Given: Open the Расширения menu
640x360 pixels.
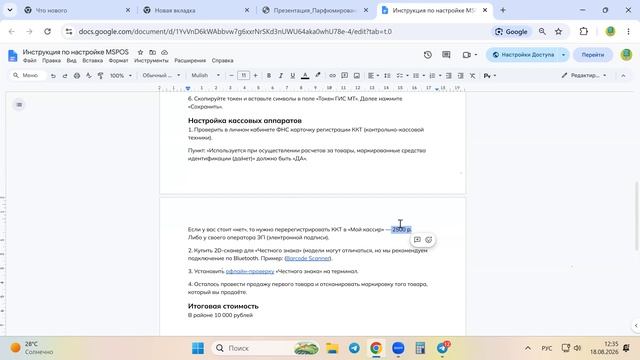Looking at the screenshot, I should (x=190, y=60).
